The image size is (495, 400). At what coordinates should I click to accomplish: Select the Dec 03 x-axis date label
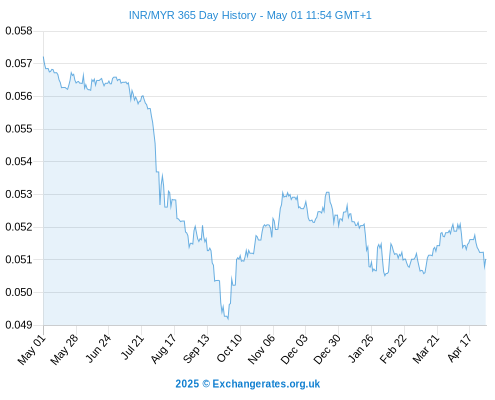294,349
